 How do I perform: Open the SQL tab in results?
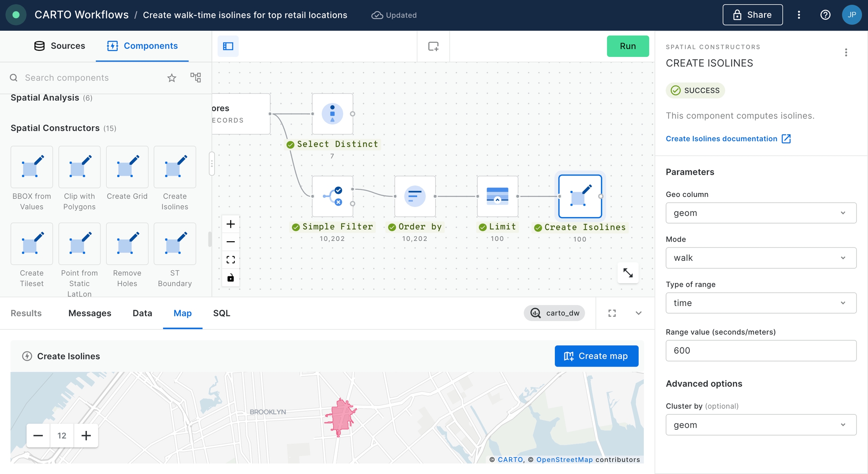[x=222, y=313]
